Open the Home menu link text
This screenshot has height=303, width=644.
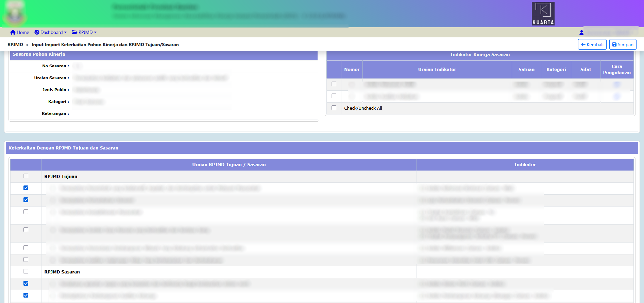pyautogui.click(x=23, y=32)
